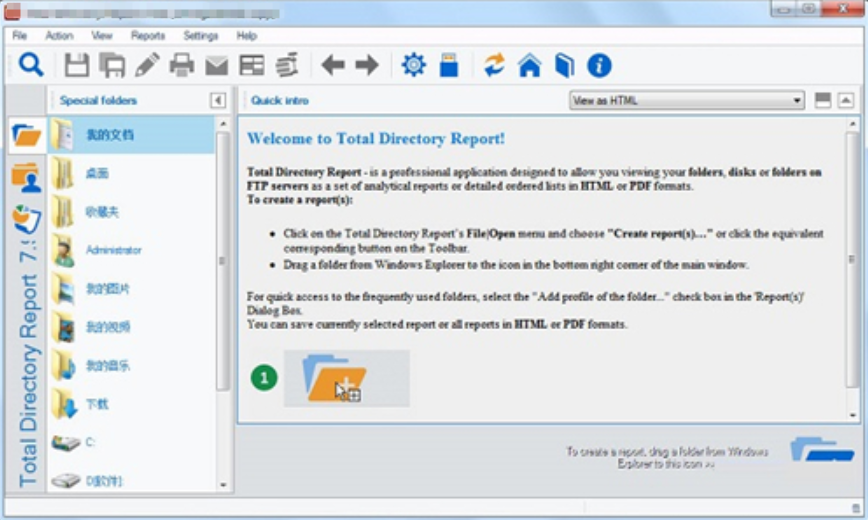Select the Administrator folder

131,250
